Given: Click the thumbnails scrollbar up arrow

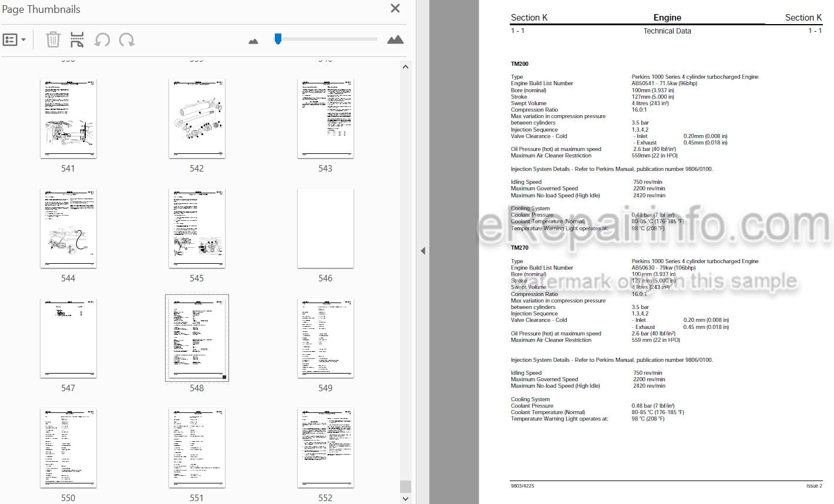Looking at the screenshot, I should point(405,67).
